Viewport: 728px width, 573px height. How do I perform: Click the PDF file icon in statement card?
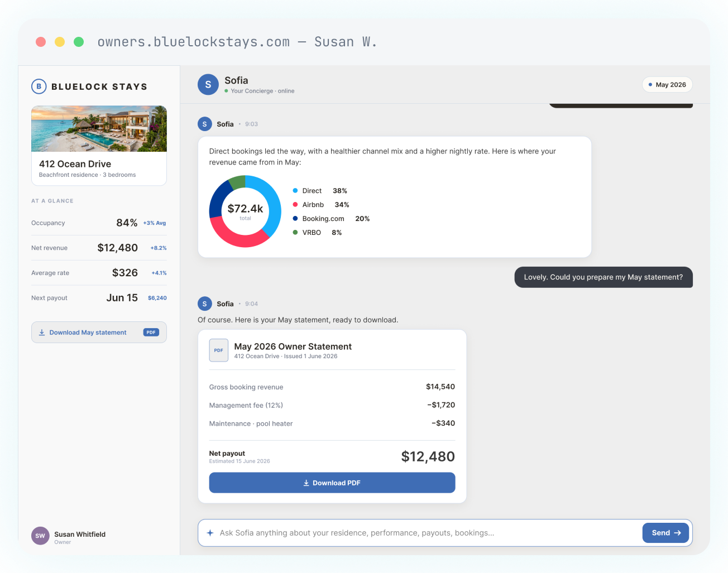click(219, 350)
